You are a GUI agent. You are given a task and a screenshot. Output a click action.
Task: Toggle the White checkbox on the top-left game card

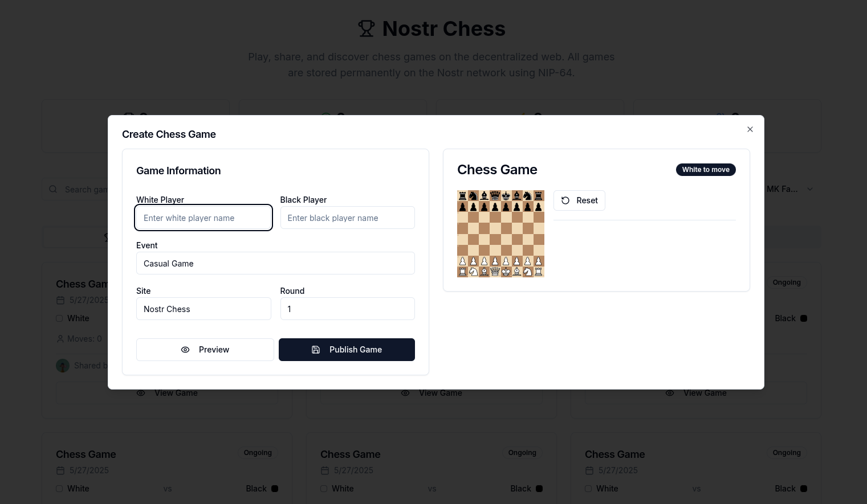pos(59,318)
